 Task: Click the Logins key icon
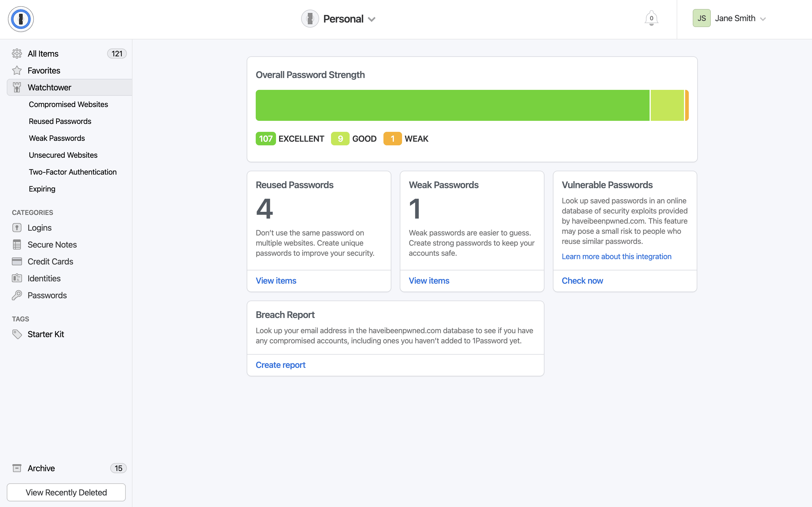tap(17, 228)
